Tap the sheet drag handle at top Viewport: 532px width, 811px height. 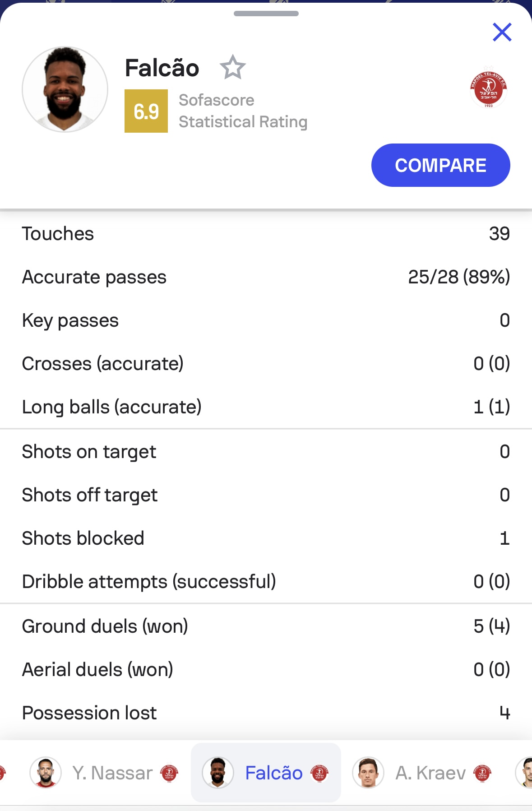pos(266,14)
